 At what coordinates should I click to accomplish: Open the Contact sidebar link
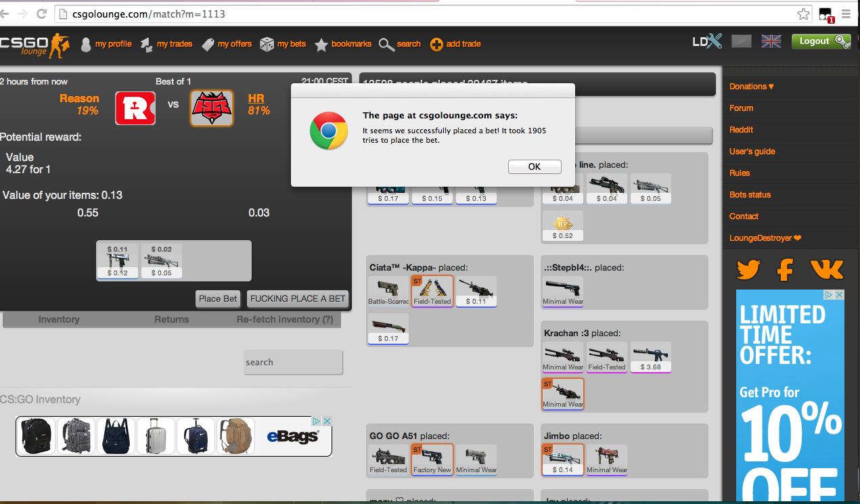coord(744,216)
